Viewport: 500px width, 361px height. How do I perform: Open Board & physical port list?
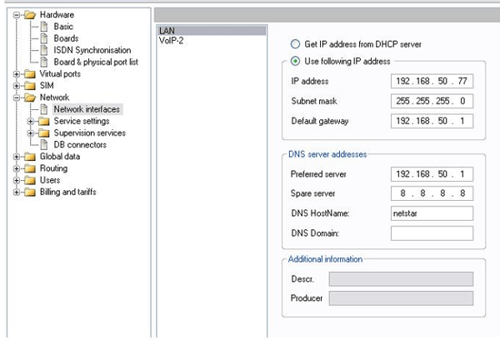point(96,62)
